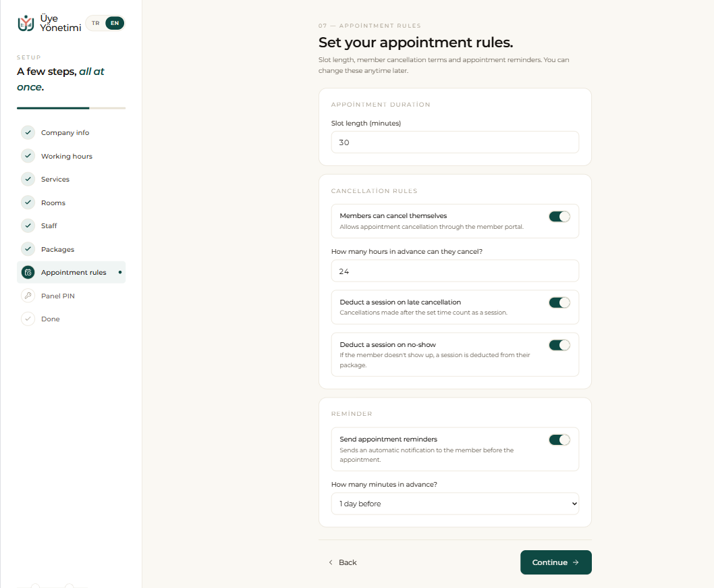This screenshot has width=714, height=588.
Task: Click 'Allows appointment cancellation through the member portal.'
Action: pyautogui.click(x=432, y=227)
